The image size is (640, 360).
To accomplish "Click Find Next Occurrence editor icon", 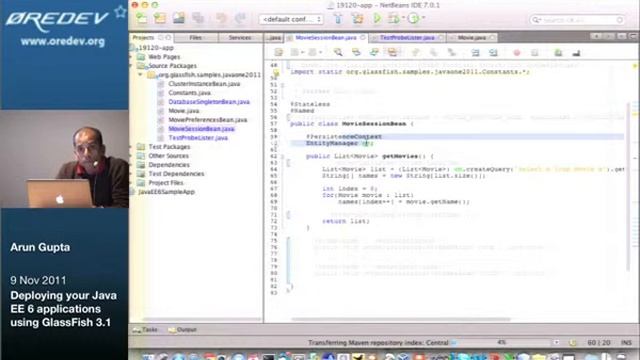I will pyautogui.click(x=374, y=52).
